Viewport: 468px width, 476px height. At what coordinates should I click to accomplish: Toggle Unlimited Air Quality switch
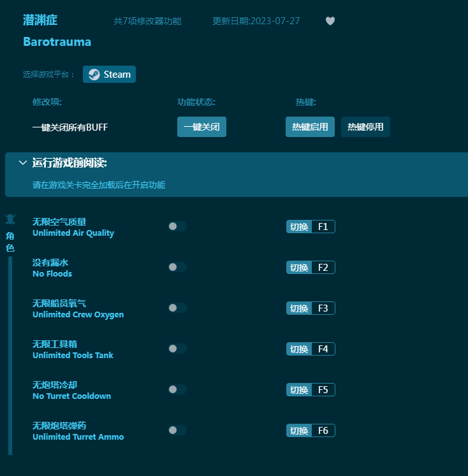(177, 226)
